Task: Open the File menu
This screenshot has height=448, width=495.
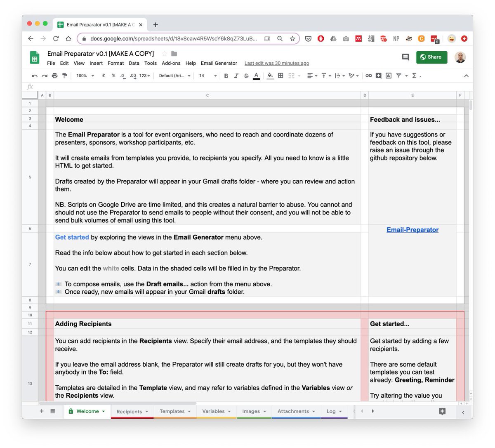Action: (51, 63)
